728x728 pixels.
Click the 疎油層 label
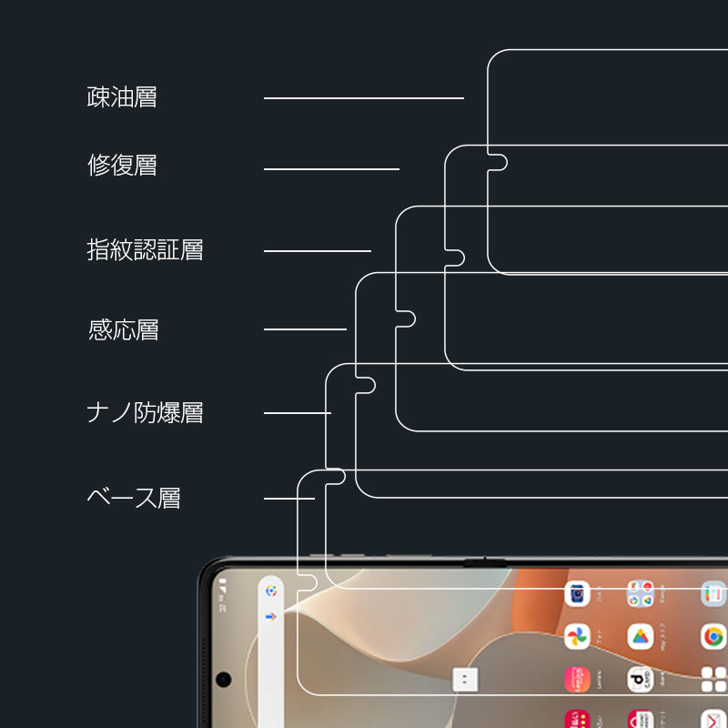tap(122, 97)
